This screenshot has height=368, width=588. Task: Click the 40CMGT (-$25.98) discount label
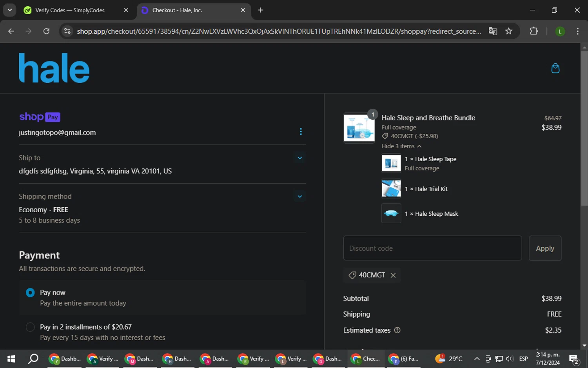(410, 136)
